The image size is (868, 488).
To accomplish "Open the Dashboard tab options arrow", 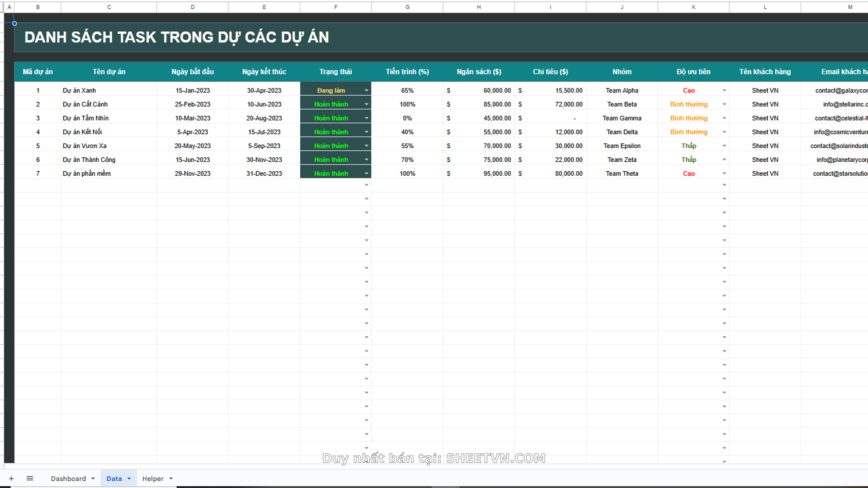I will pos(93,479).
